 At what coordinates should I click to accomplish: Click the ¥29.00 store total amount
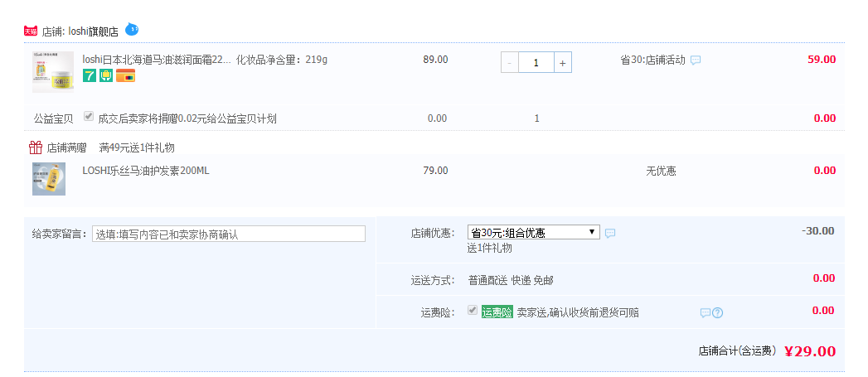810,351
